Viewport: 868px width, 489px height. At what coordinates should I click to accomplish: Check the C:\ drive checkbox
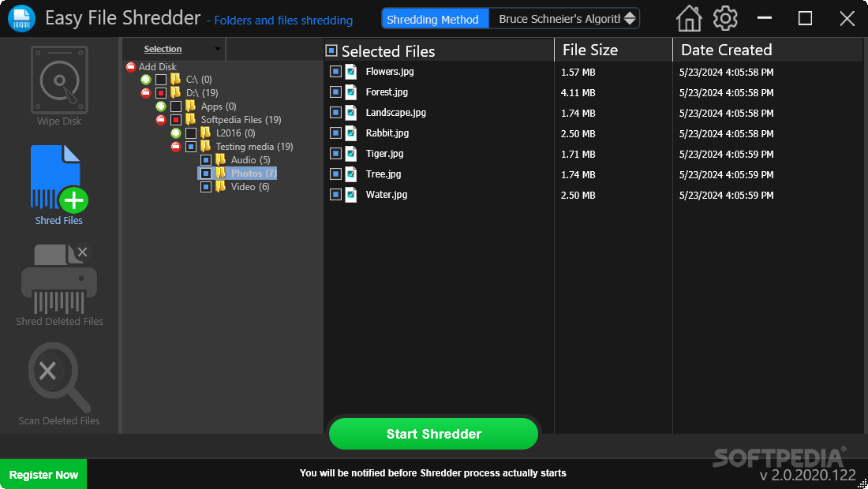160,80
